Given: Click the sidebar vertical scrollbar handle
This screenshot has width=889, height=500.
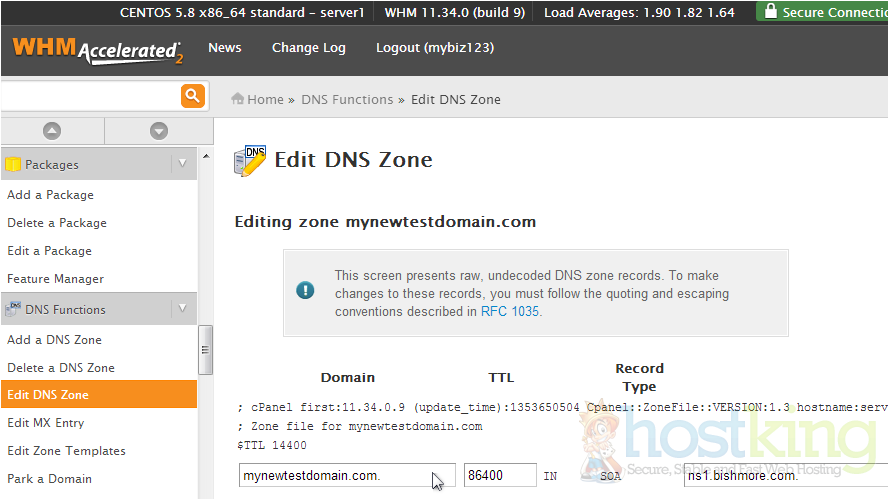Looking at the screenshot, I should [x=205, y=350].
